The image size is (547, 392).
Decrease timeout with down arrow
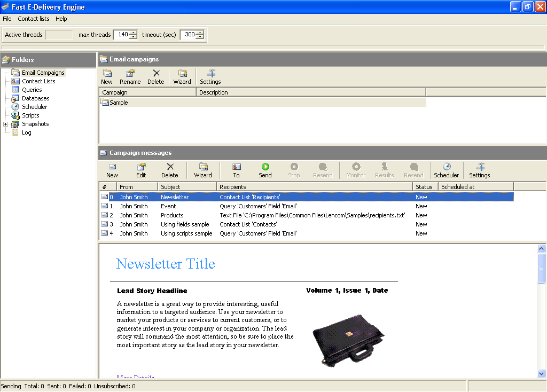click(x=200, y=37)
